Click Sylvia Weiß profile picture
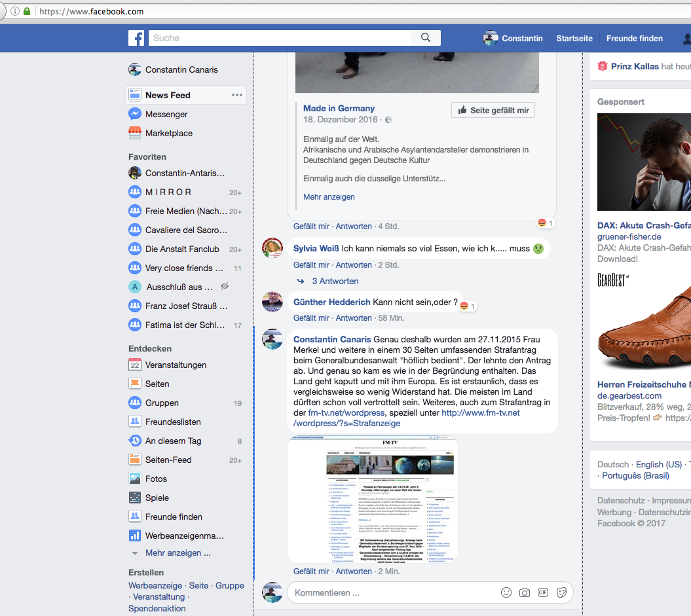 click(272, 248)
